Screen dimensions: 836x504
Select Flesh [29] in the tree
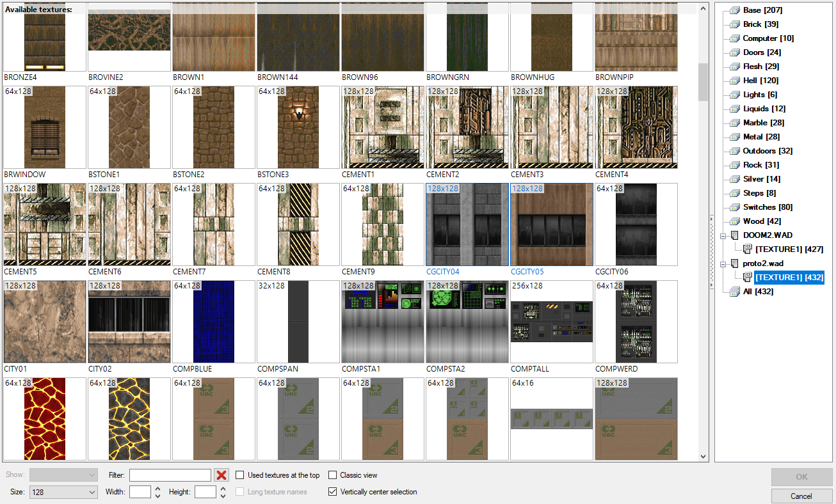tap(761, 67)
